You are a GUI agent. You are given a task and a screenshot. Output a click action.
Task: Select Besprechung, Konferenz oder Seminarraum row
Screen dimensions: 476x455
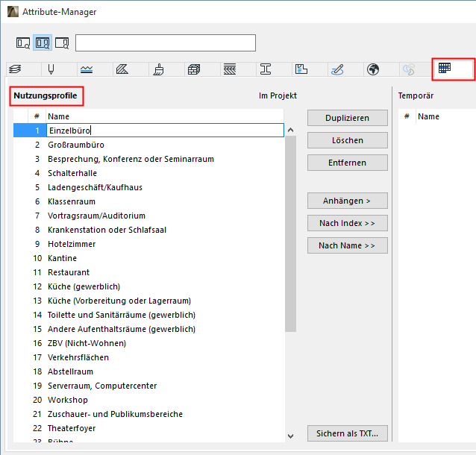[148, 159]
